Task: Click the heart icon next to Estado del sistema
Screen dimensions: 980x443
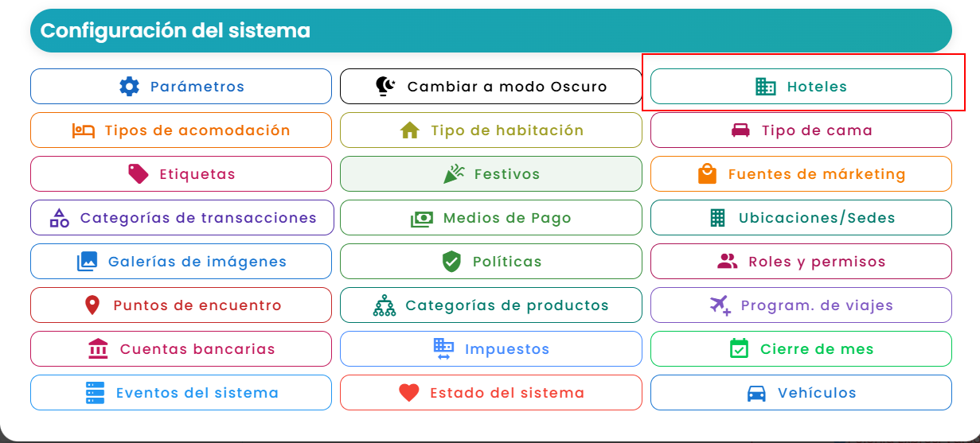Action: [x=409, y=393]
